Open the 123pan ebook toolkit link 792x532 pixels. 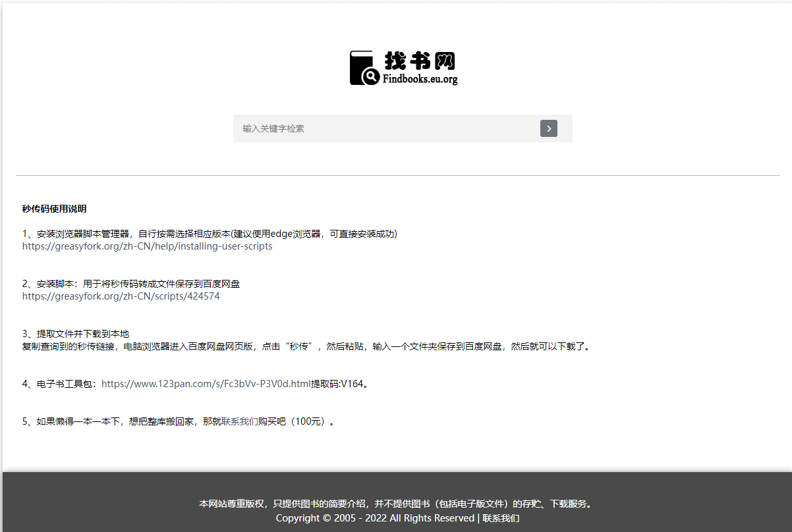[x=206, y=384]
